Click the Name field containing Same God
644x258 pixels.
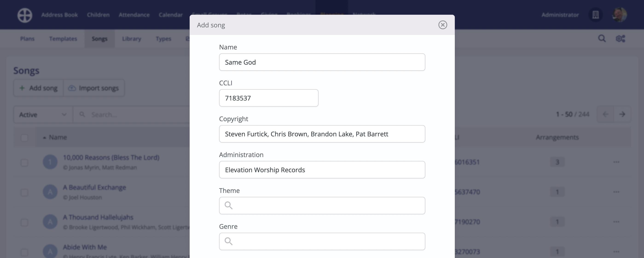(x=322, y=62)
